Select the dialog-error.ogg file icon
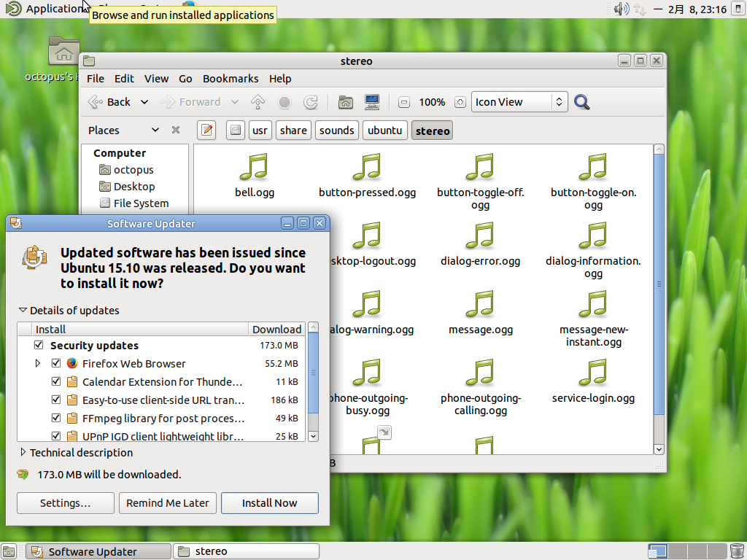Viewport: 747px width, 560px height. pos(480,236)
